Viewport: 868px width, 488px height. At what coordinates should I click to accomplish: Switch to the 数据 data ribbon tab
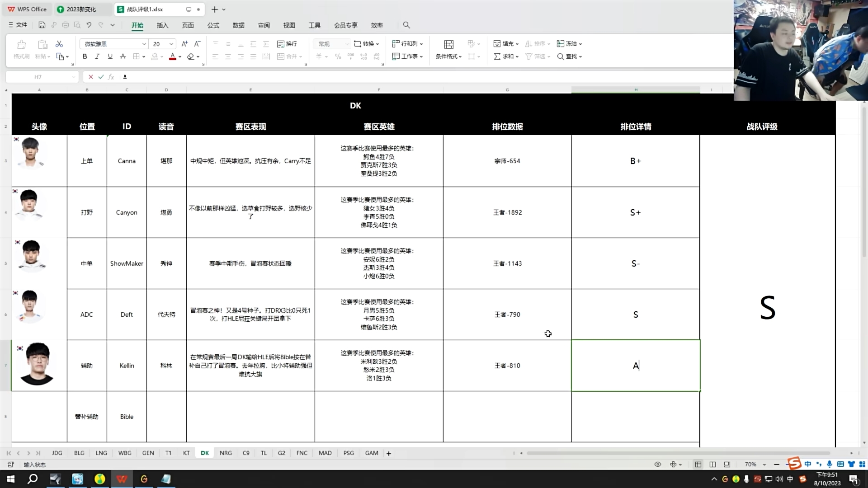[238, 25]
